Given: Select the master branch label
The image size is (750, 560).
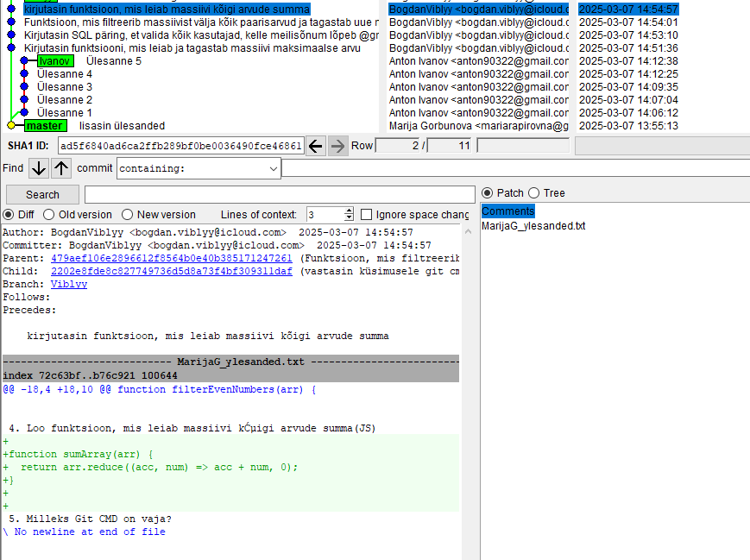Looking at the screenshot, I should (x=44, y=126).
